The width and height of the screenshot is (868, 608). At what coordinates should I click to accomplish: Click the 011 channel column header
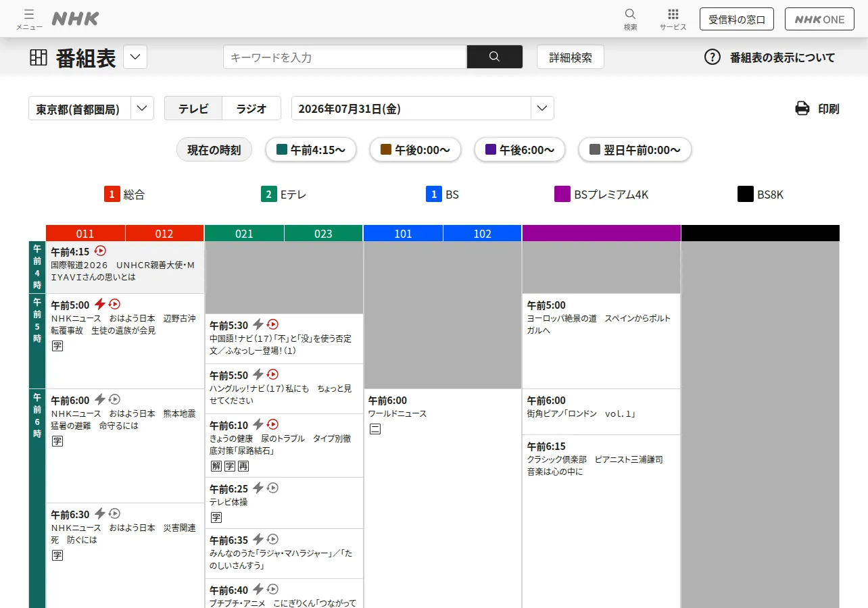85,233
